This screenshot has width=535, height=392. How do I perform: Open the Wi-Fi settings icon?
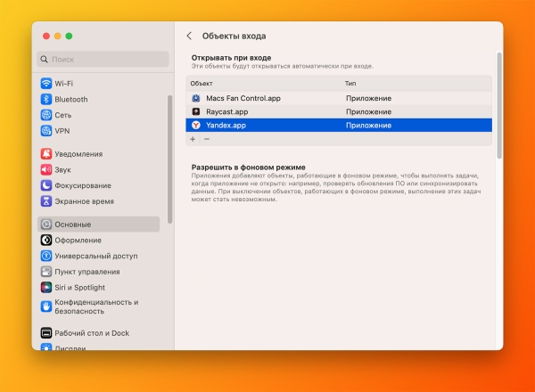(46, 83)
